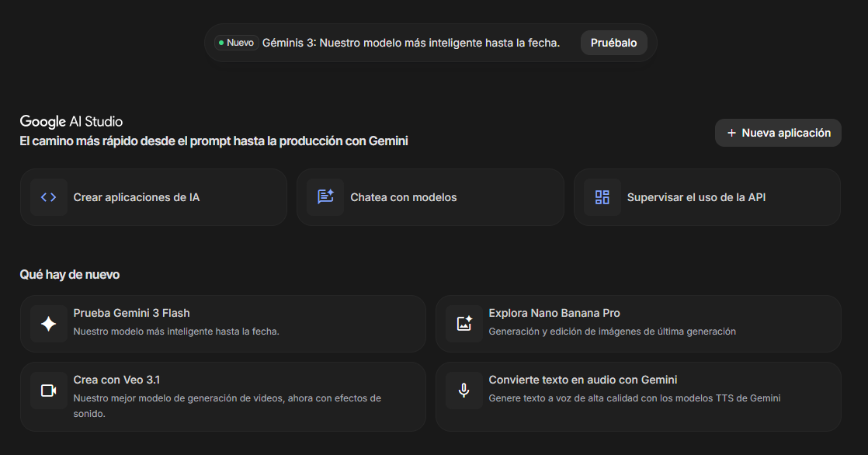This screenshot has width=868, height=455.
Task: Open the Supervisar el uso de la API card
Action: (x=707, y=197)
